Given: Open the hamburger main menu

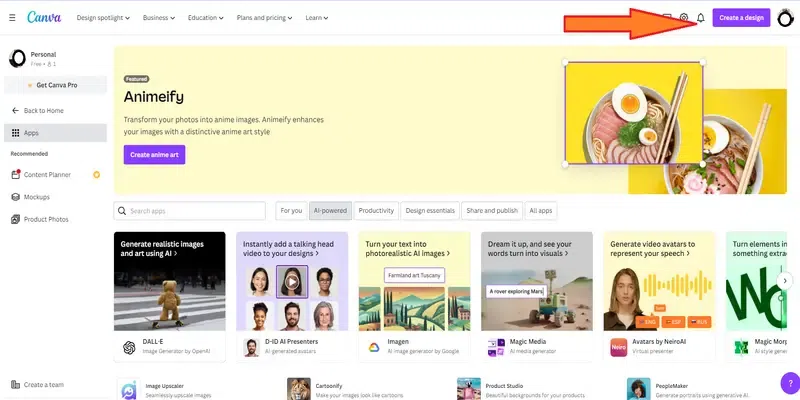Looking at the screenshot, I should point(12,18).
